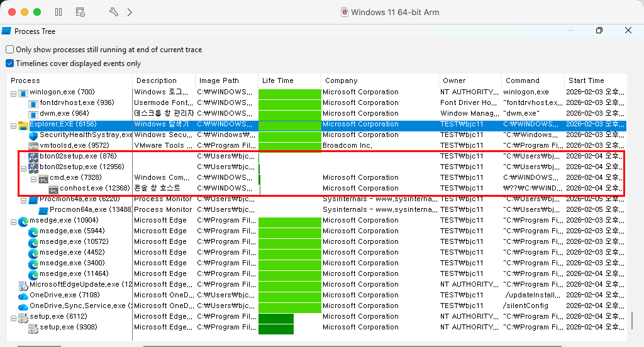Click the vmtoolsd.exe VMware icon
This screenshot has height=347, width=644.
click(33, 146)
